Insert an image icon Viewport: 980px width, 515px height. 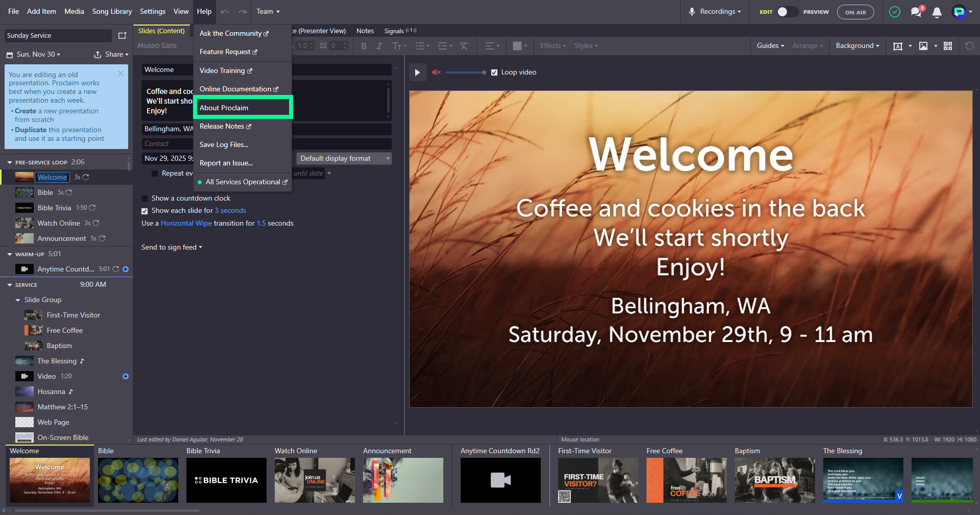coord(923,46)
